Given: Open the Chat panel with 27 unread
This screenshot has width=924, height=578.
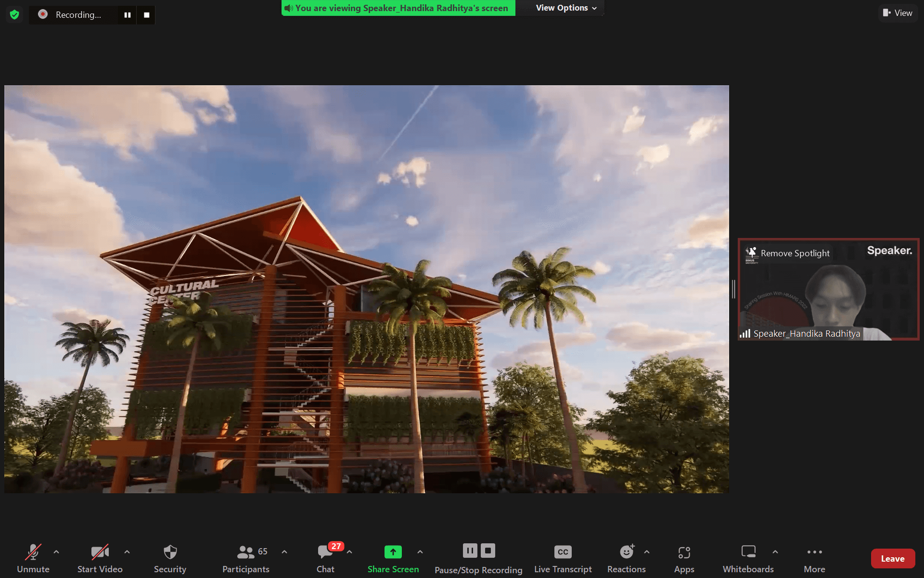Looking at the screenshot, I should (x=325, y=559).
